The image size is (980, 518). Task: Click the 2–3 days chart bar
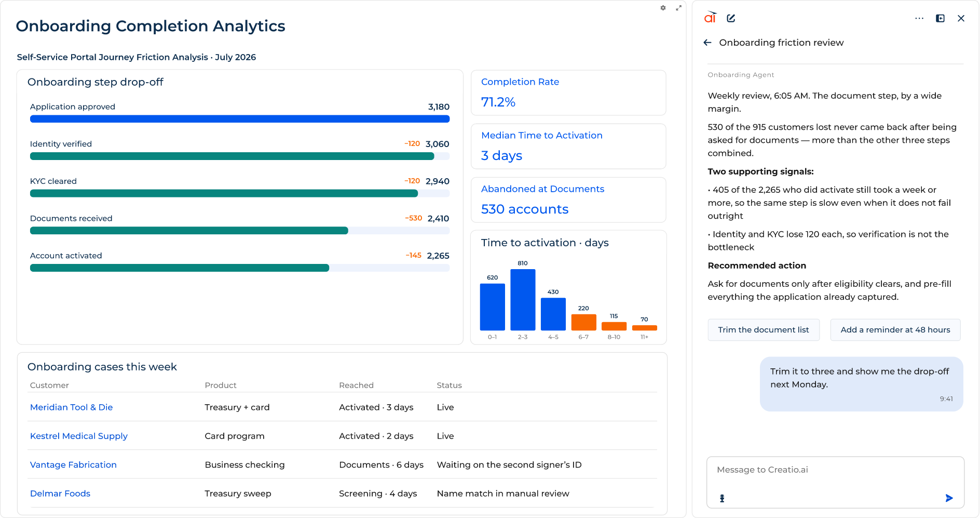tap(523, 300)
